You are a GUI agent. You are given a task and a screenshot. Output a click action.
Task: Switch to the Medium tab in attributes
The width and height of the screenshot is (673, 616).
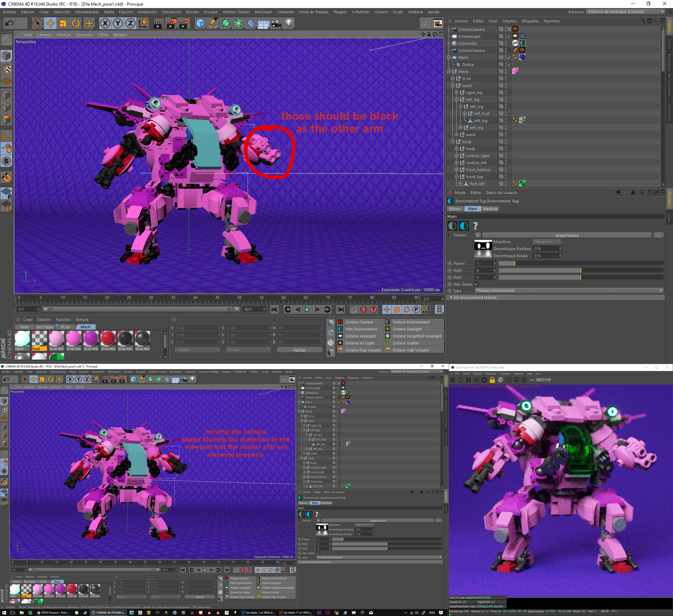[x=490, y=209]
